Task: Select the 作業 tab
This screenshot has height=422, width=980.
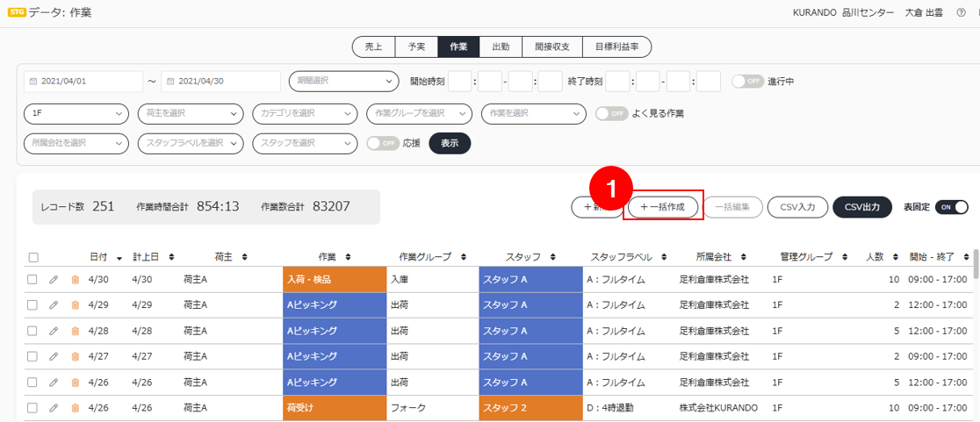Action: click(x=458, y=46)
